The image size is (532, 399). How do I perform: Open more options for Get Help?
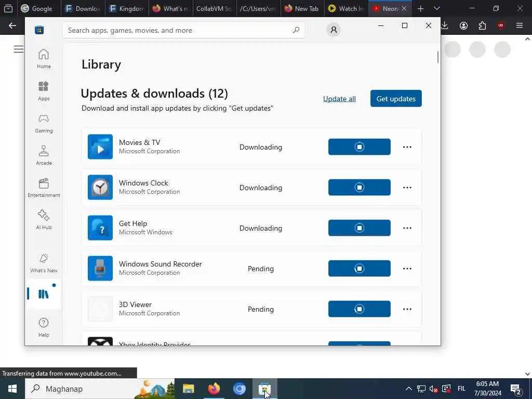pos(407,228)
